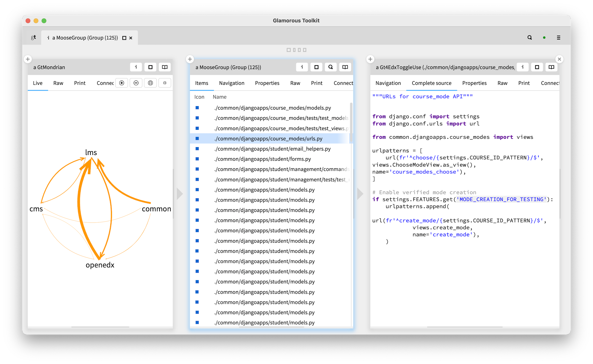
Task: Select course_modes/models.py item row
Action: pos(270,108)
